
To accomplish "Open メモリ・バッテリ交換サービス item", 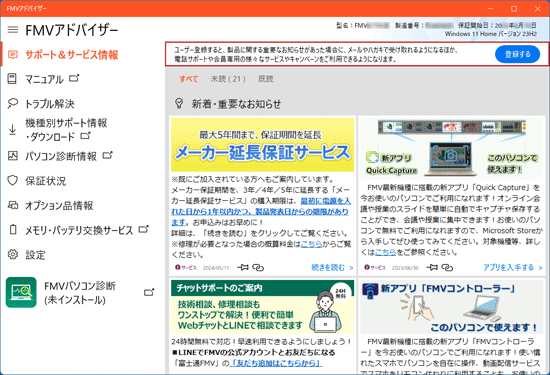I will (79, 230).
